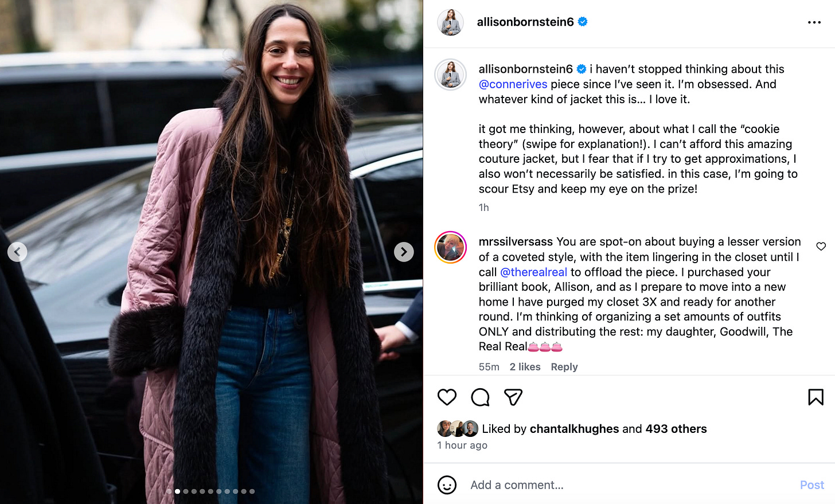
Task: View 493 others who liked
Action: click(x=676, y=429)
